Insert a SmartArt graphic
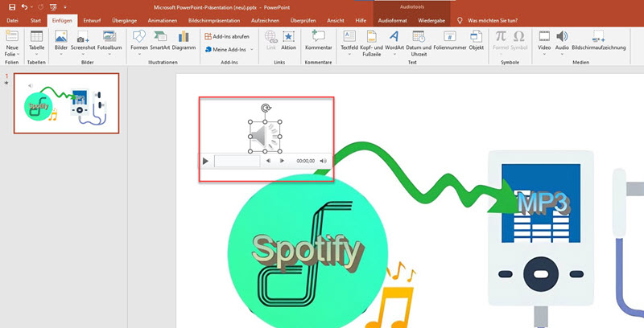644x328 pixels. coord(159,36)
